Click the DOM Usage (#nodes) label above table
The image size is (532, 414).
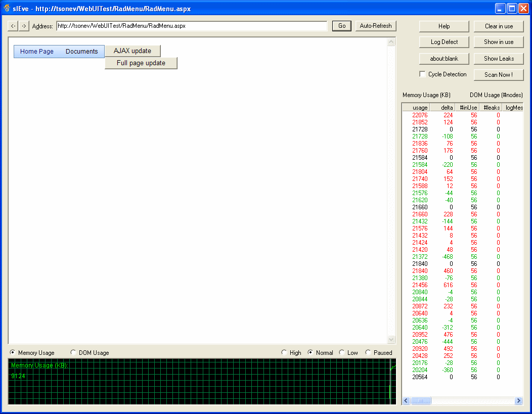tap(496, 95)
